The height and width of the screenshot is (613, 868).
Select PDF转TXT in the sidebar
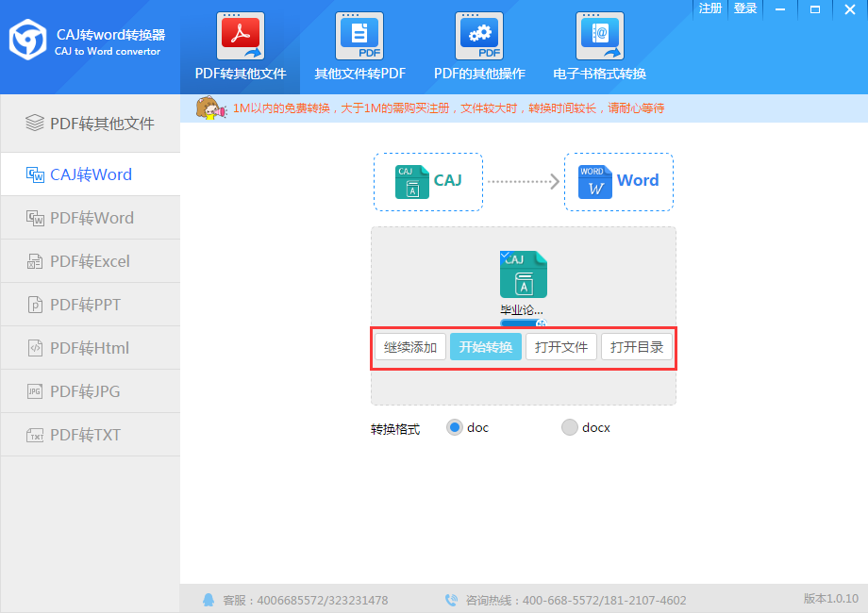91,435
